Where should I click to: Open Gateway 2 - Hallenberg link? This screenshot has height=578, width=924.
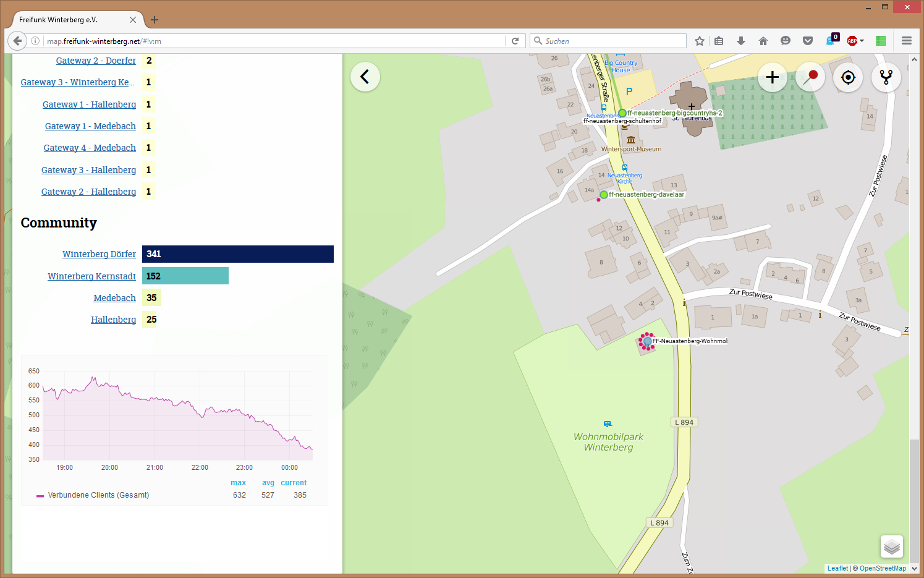pos(88,192)
